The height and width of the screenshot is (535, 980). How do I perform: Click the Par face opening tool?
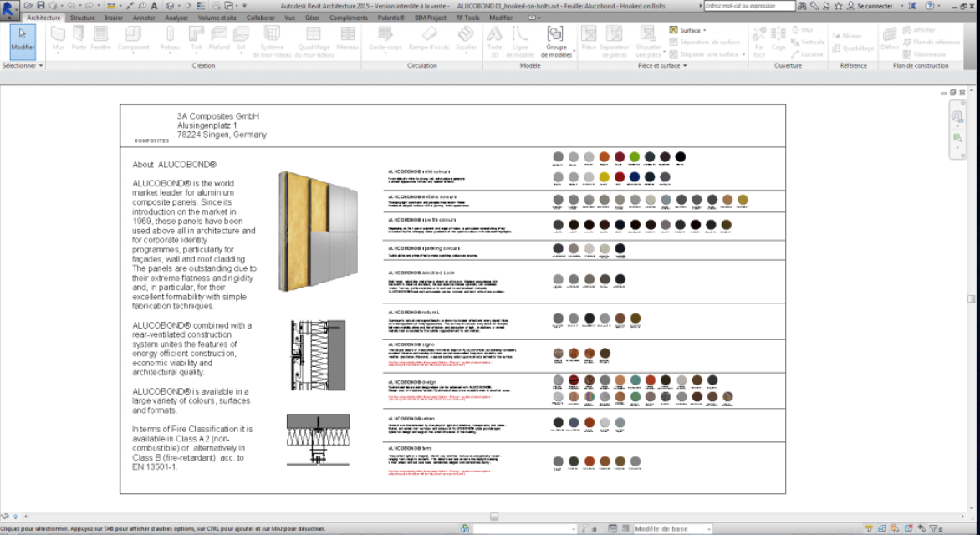759,41
